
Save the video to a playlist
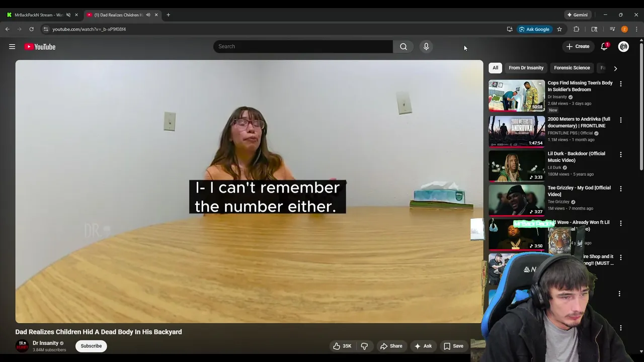coord(453,346)
